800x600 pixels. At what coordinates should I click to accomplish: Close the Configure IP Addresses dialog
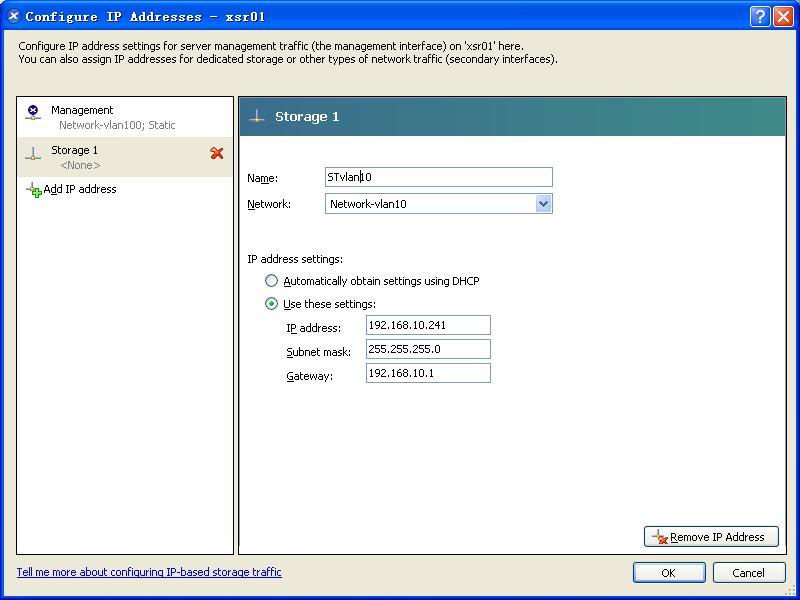click(783, 17)
